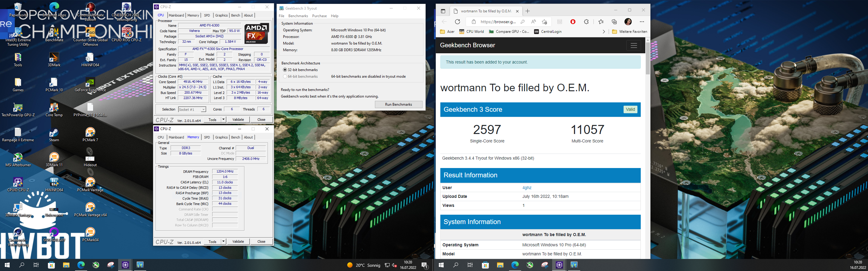
Task: Click Validate in upper CPU-Z window
Action: [x=238, y=120]
